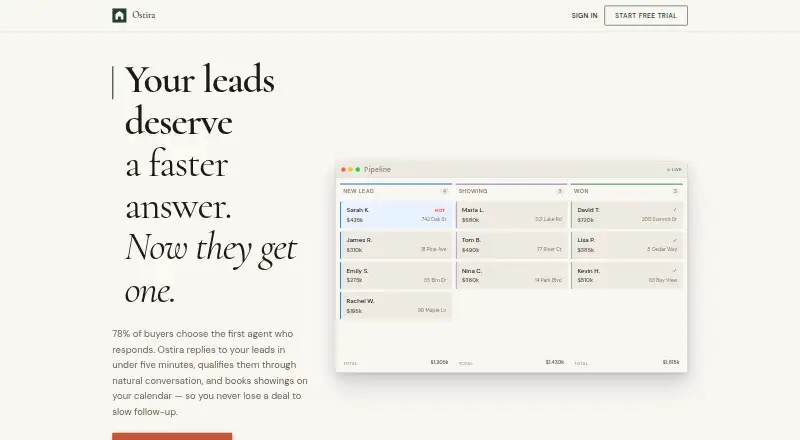Click the $490k price on Tom B.
800x440 pixels.
tap(470, 251)
